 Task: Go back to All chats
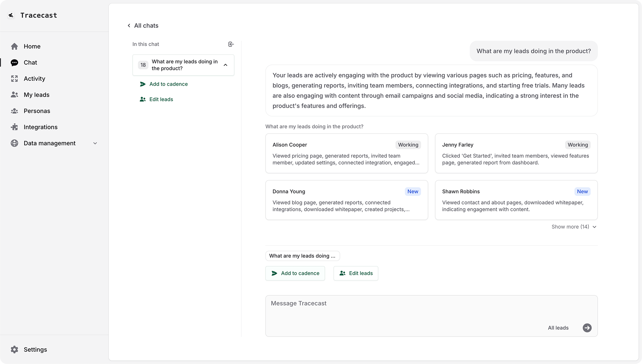coord(146,26)
